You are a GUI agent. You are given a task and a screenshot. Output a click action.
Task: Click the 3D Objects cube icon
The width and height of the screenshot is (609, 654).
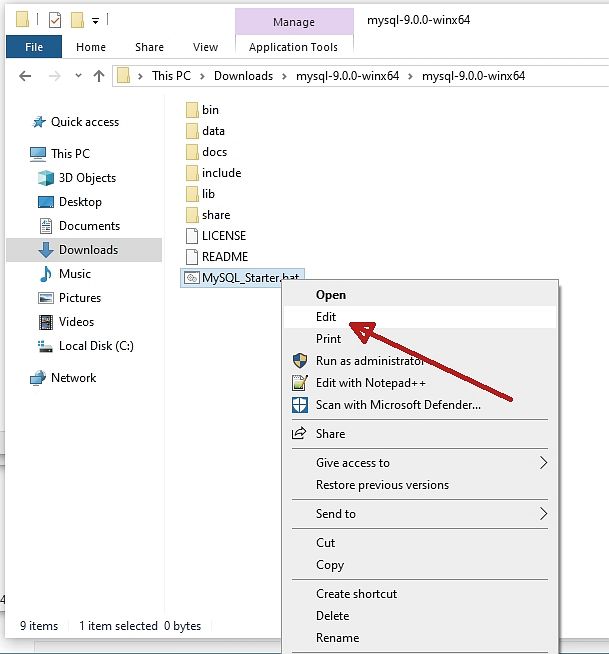(x=45, y=178)
